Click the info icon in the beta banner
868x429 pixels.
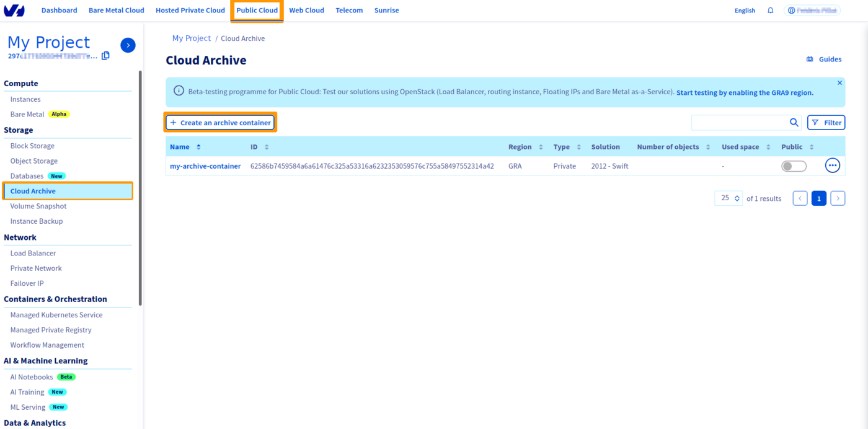coord(179,90)
